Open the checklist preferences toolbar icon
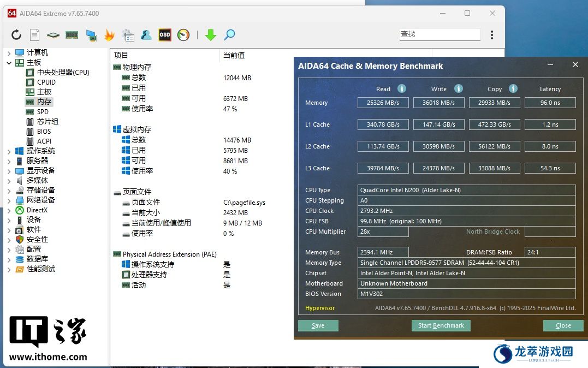This screenshot has height=368, width=588. click(x=128, y=35)
